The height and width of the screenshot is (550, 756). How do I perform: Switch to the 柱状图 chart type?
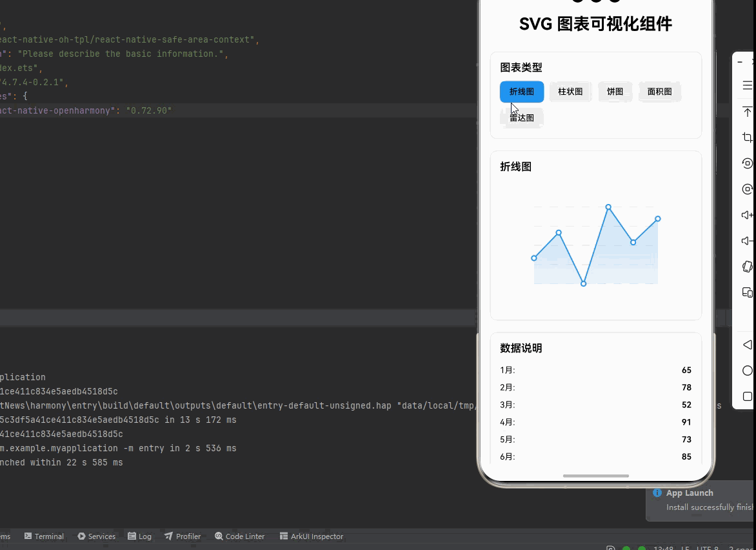pos(570,92)
